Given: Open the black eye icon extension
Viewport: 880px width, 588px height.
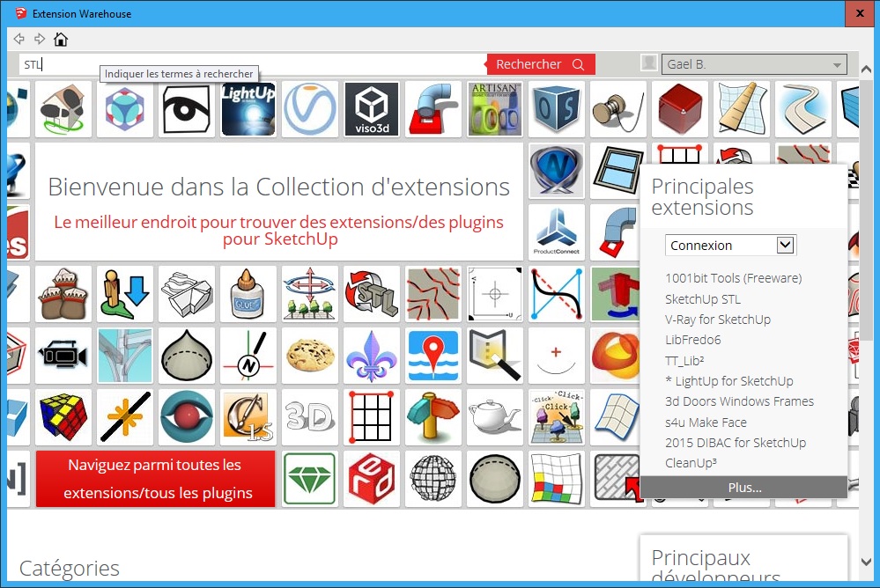Looking at the screenshot, I should pos(187,109).
